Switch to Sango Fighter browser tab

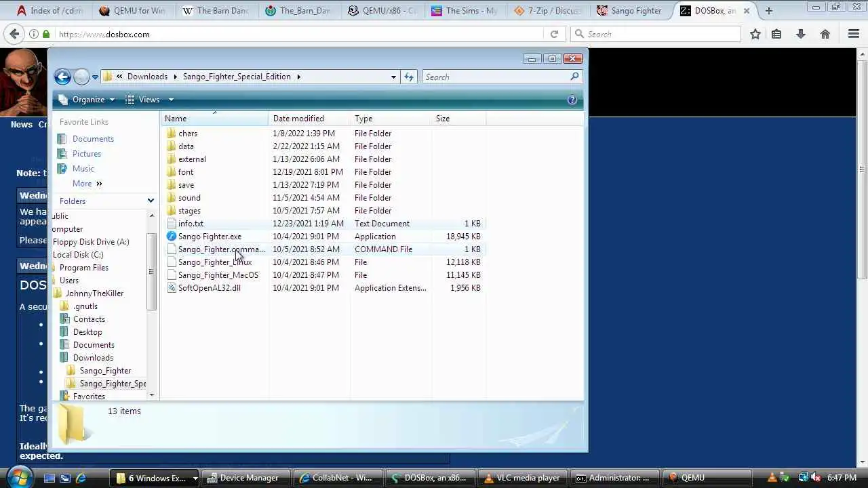coord(629,11)
